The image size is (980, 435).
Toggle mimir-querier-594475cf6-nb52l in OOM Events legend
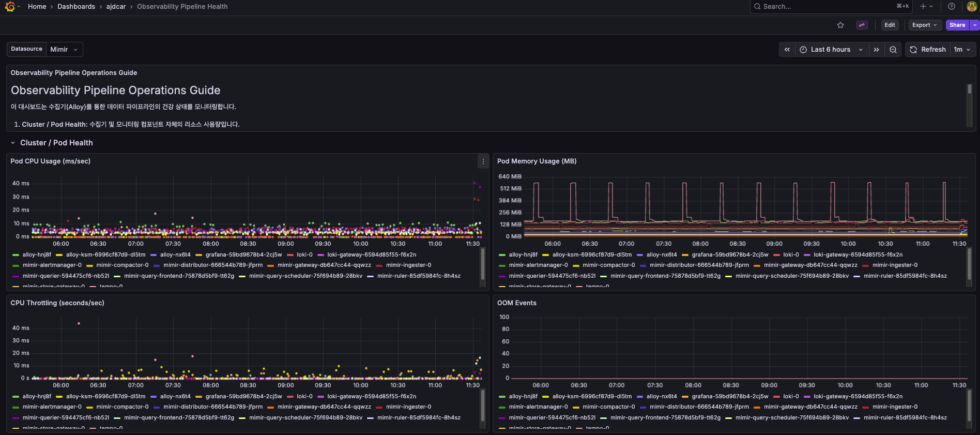pos(552,417)
